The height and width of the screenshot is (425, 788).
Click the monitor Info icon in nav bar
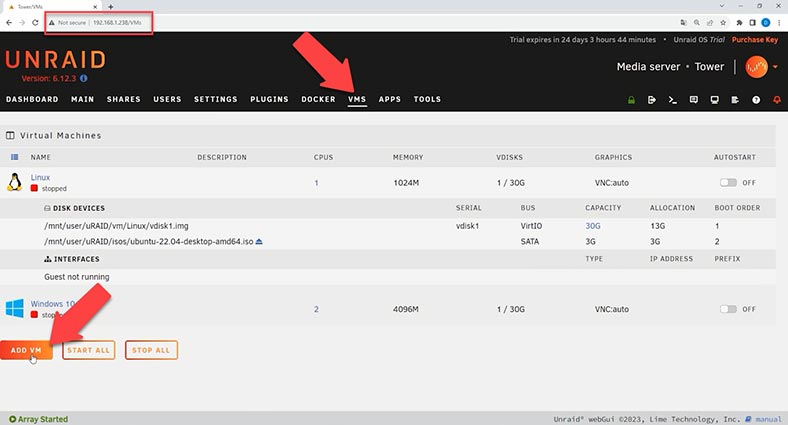click(x=714, y=100)
